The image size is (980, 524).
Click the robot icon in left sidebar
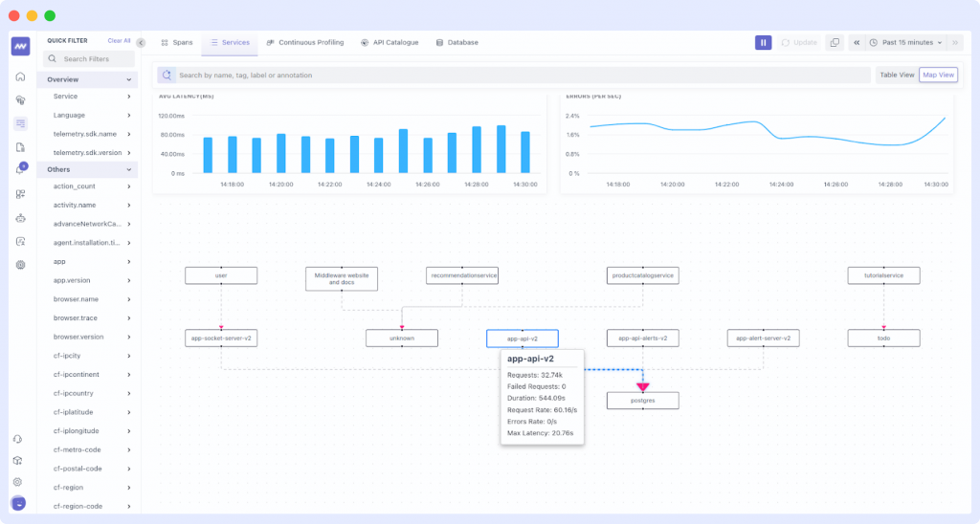pos(20,217)
